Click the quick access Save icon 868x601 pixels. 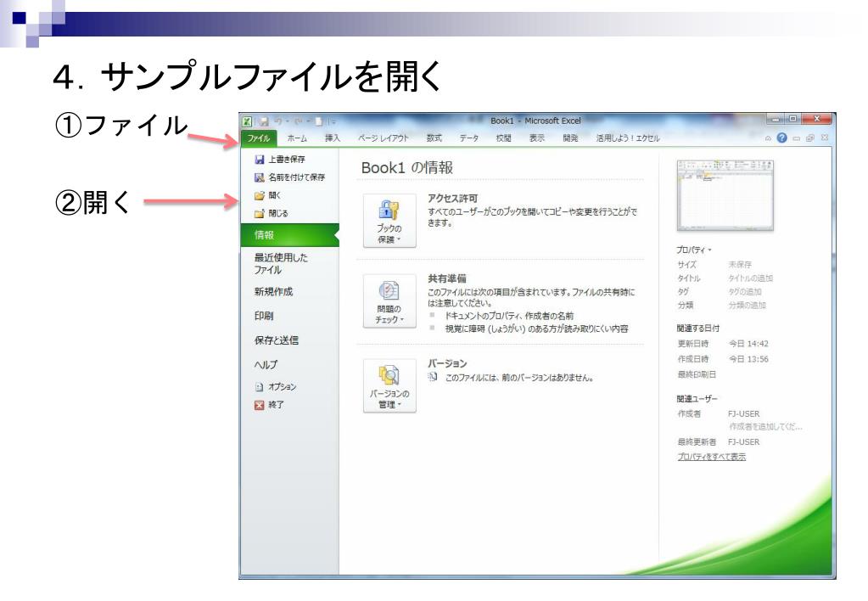[264, 122]
